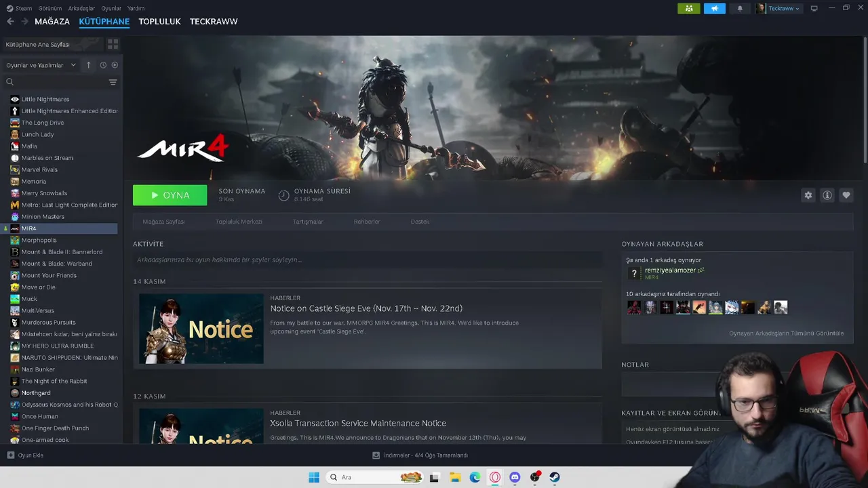
Task: Select MultiVersus in the game list
Action: 37,310
